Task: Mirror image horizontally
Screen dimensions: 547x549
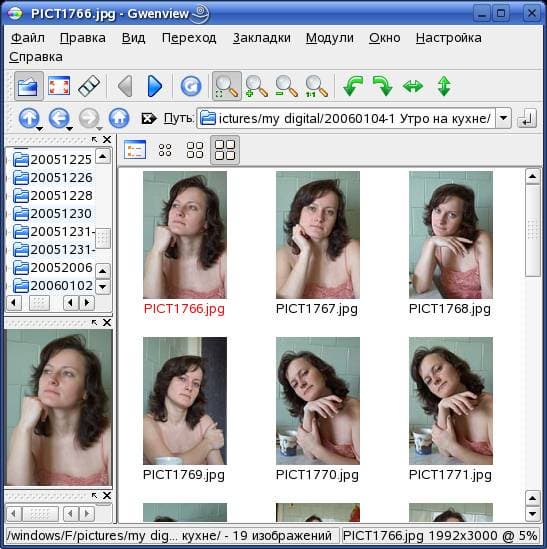Action: pyautogui.click(x=413, y=86)
